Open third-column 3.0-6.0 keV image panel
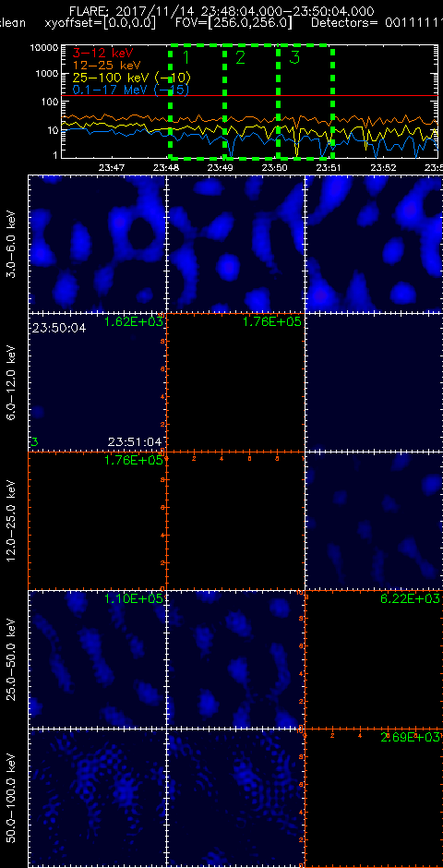Screen dimensions: 443x868 pos(374,244)
